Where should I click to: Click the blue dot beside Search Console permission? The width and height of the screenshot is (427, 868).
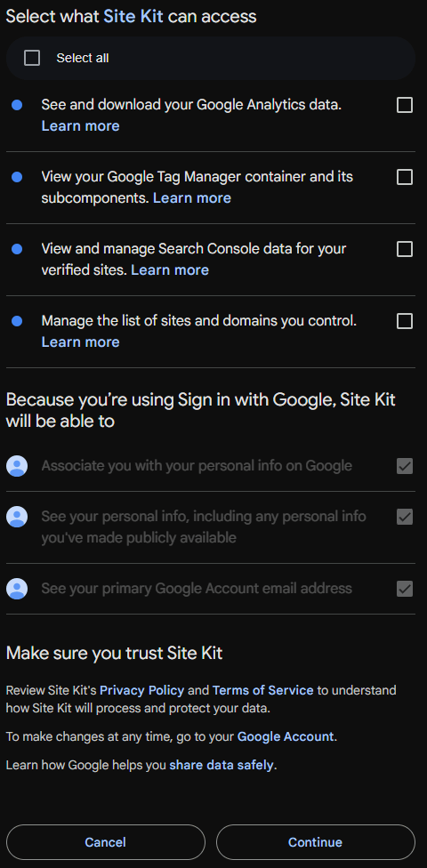click(x=17, y=248)
